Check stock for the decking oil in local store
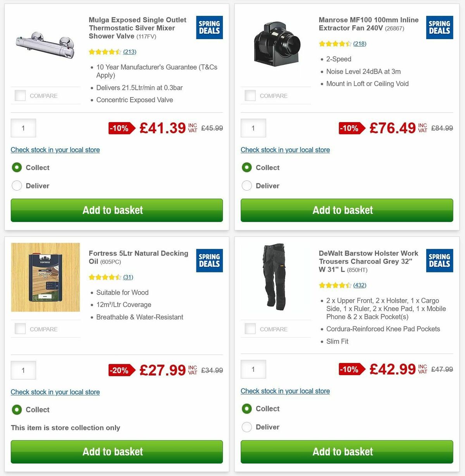 point(55,392)
